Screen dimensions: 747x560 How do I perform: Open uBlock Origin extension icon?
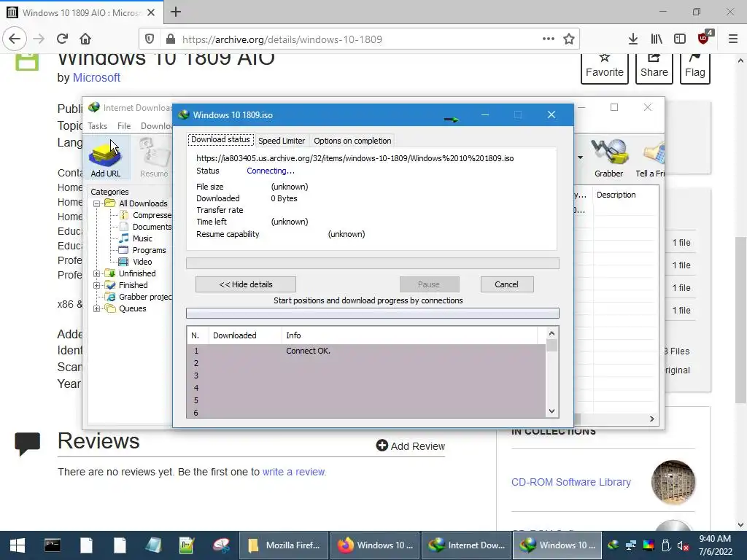tap(704, 38)
